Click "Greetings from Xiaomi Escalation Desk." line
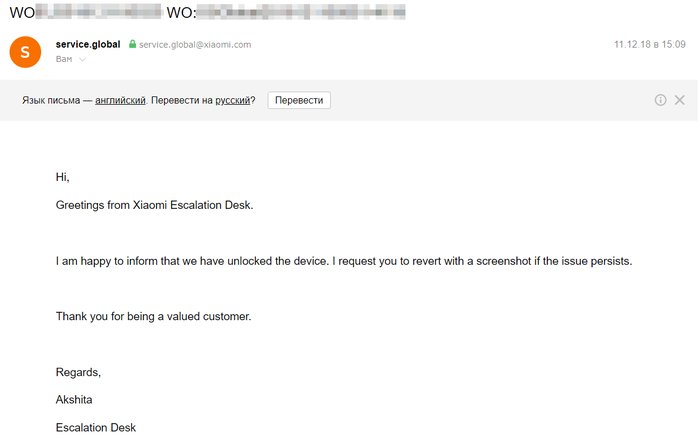The width and height of the screenshot is (700, 438). point(155,205)
